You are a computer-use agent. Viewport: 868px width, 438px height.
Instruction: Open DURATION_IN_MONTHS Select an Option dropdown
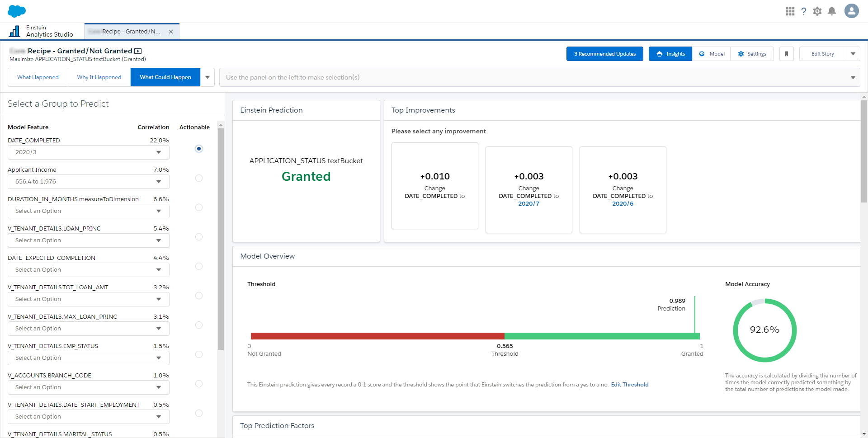89,211
